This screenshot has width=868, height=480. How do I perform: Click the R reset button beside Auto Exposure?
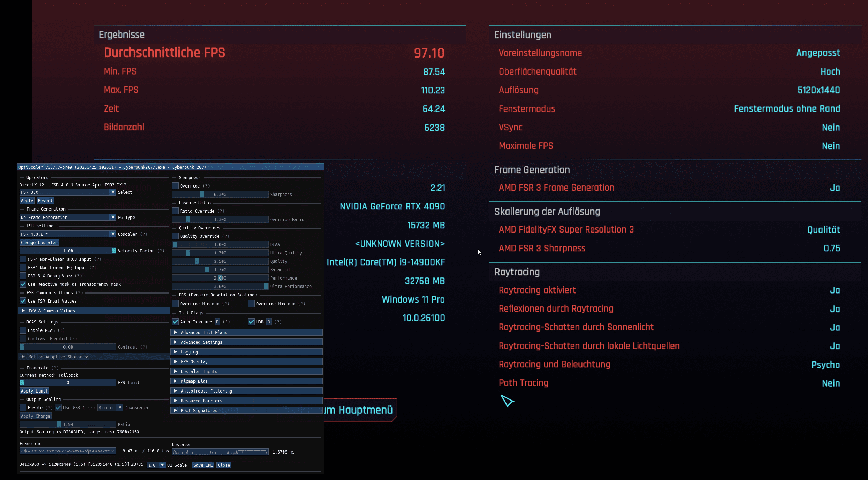tap(217, 322)
